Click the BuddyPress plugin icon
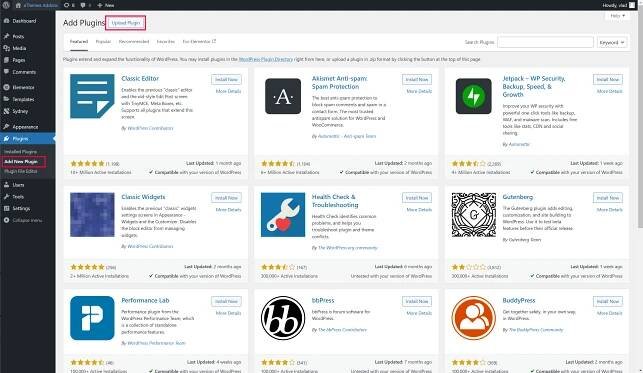This screenshot has height=373, width=643. click(474, 318)
